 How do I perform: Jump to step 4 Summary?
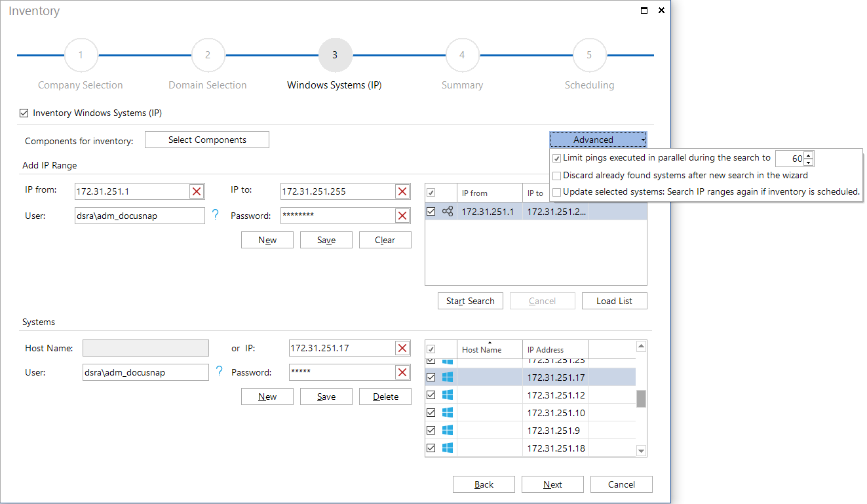click(x=462, y=55)
